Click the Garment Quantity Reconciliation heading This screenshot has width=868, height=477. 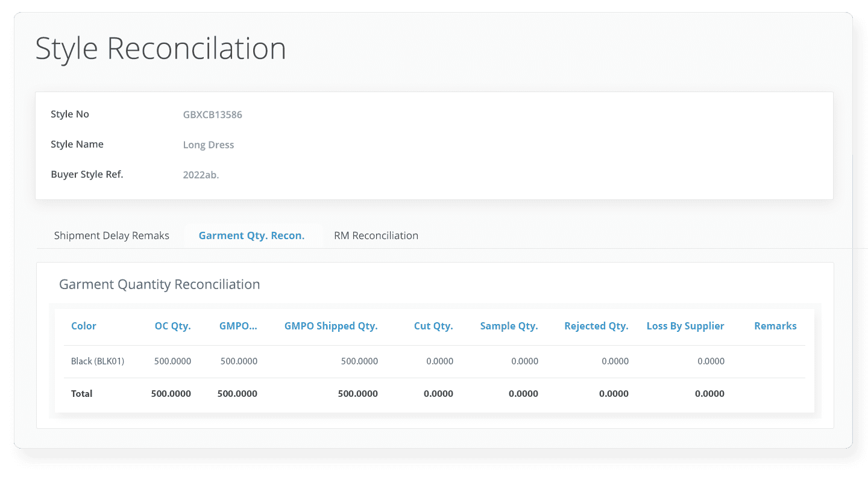[160, 284]
